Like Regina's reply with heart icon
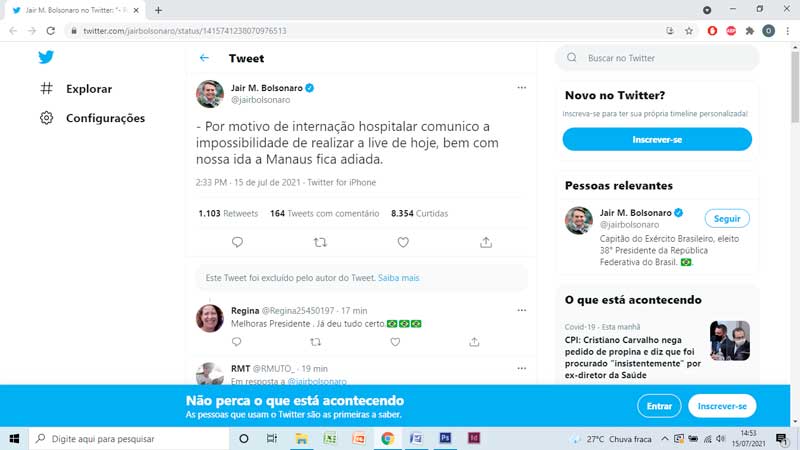The image size is (800, 450). point(395,342)
